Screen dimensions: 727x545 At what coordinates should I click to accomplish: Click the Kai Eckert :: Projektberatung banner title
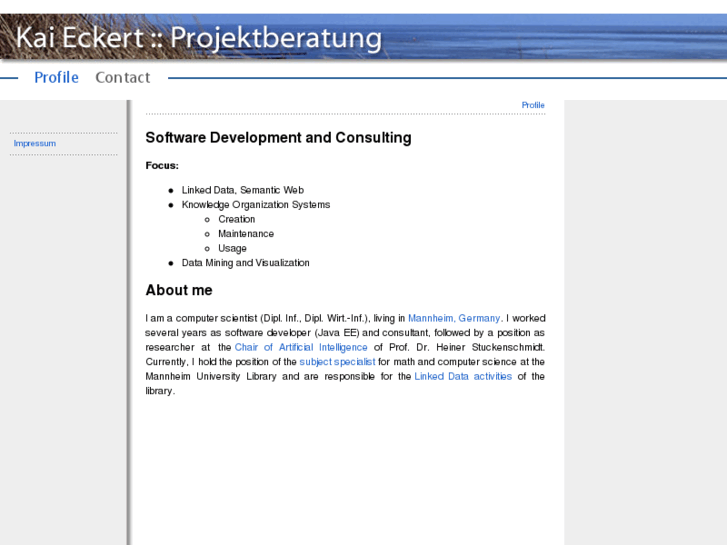tap(199, 38)
